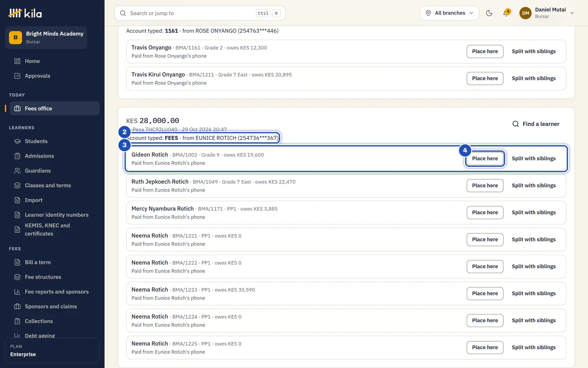
Task: Click the DM user avatar
Action: coord(526,13)
